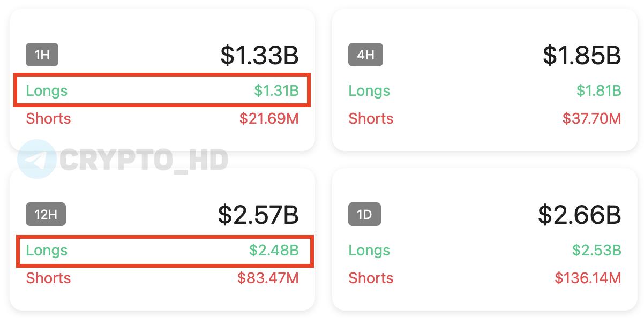Click the $1.31B longs value
This screenshot has width=644, height=318.
click(276, 91)
